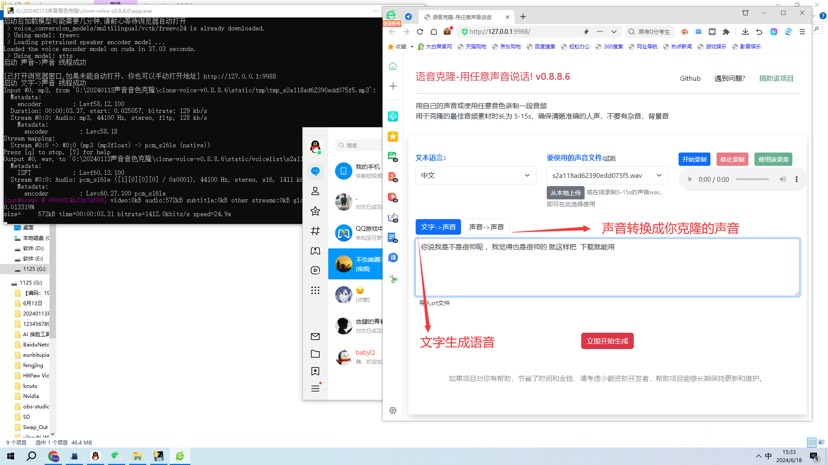Click the star favorites icon in browser sidebar
The image size is (828, 465).
[x=393, y=136]
